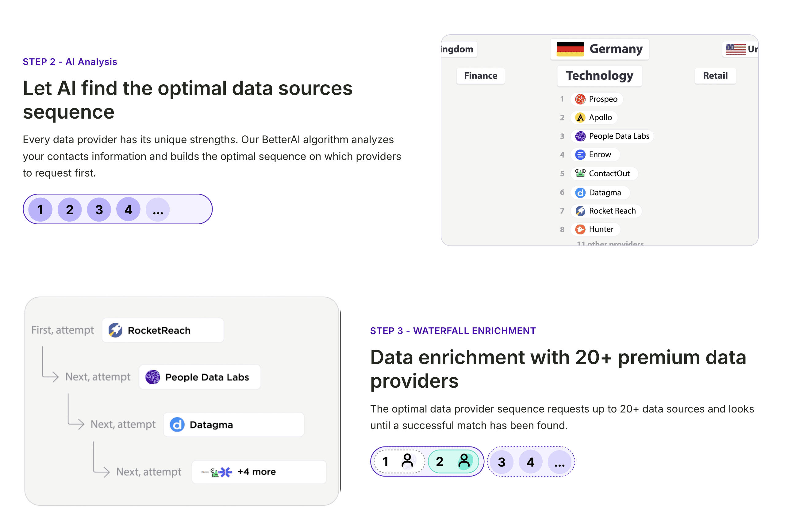Screen dimensions: 803x532
Task: Click the STEP 2 - AI Analysis link
Action: coord(70,61)
